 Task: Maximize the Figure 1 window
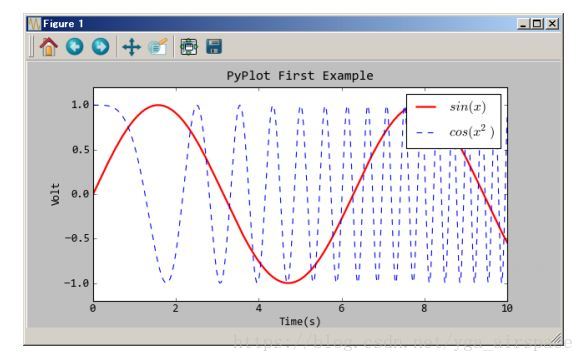(x=537, y=24)
